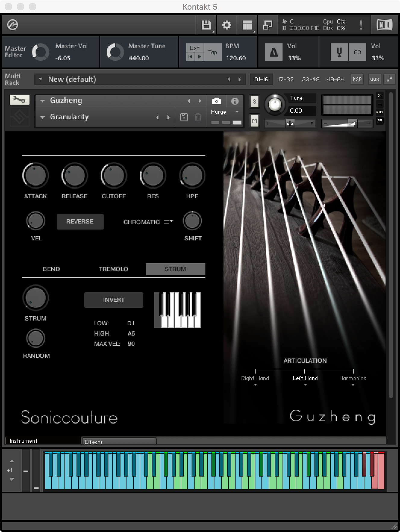Click the camera snapshot view icon
The width and height of the screenshot is (400, 532).
[x=216, y=101]
